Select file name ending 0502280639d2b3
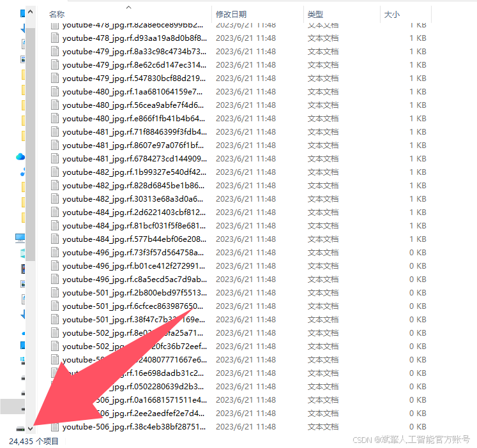 point(158,387)
